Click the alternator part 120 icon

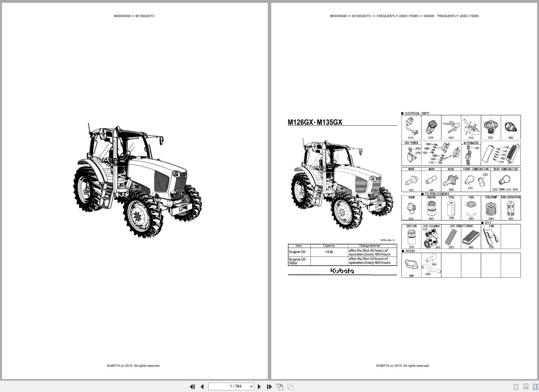coord(468,155)
